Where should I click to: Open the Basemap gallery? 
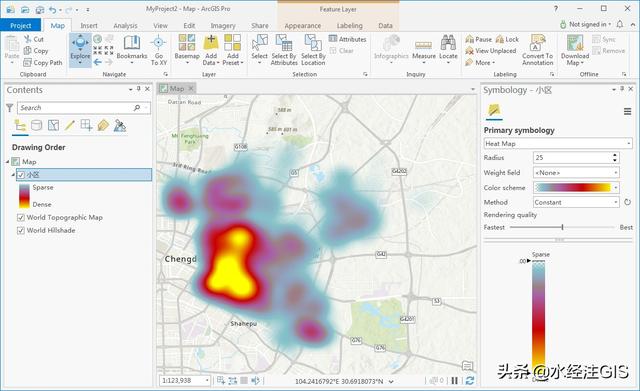187,49
